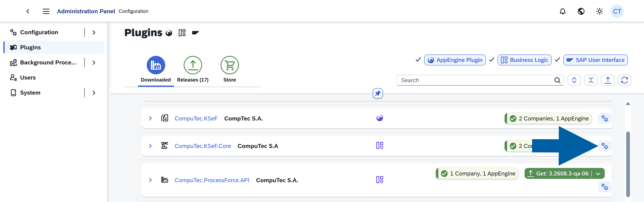Open the Get version dropdown arrow
This screenshot has height=202, width=644.
[x=598, y=174]
